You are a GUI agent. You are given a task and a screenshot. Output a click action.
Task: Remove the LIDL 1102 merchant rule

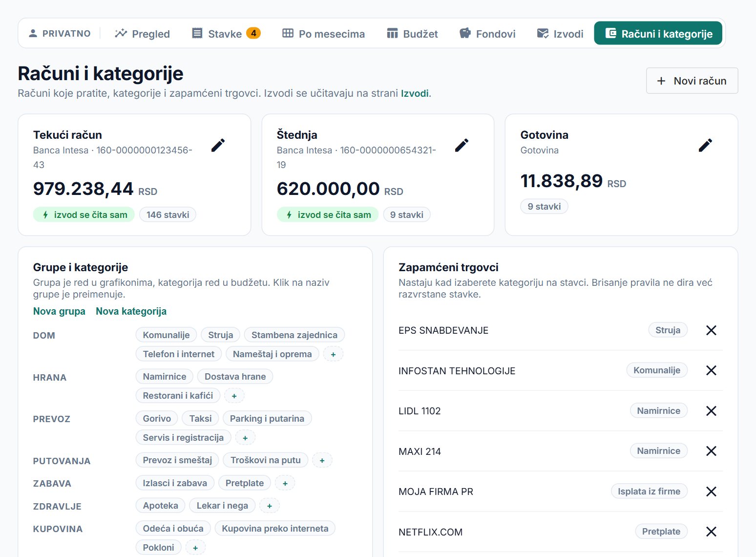711,411
